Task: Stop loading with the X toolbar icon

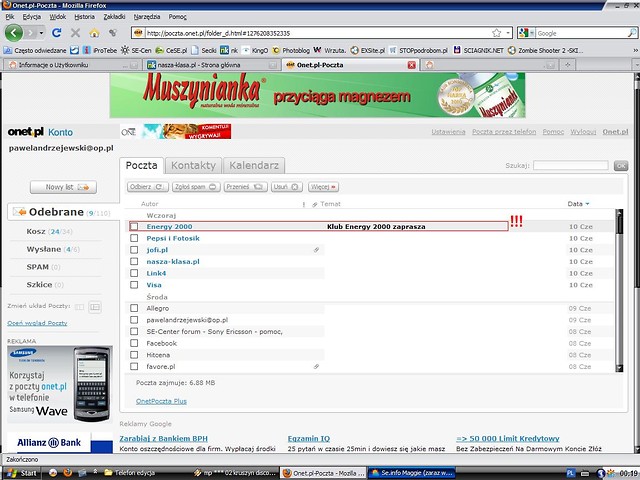Action: (x=76, y=33)
